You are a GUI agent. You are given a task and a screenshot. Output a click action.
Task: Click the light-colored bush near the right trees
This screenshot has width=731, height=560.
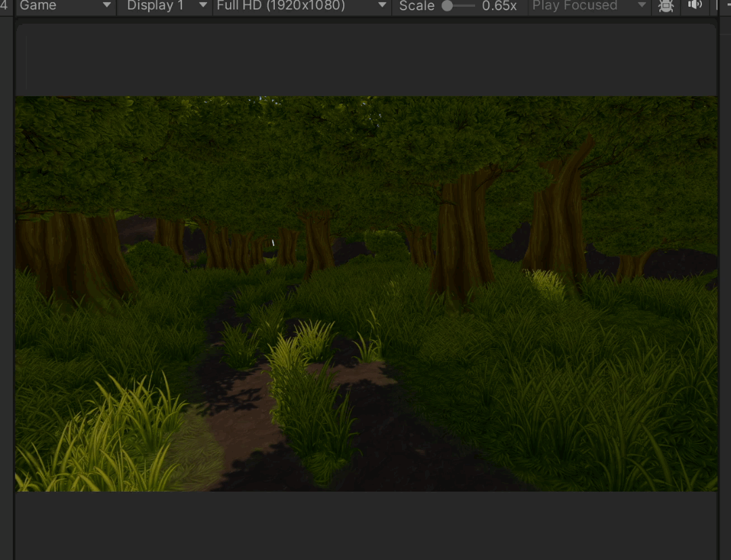[547, 284]
